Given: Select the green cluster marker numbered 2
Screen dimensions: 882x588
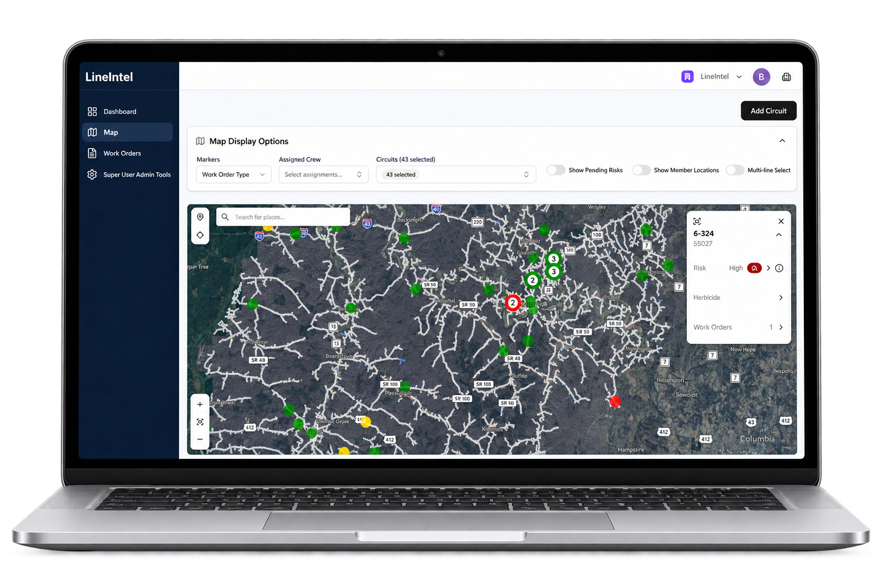Looking at the screenshot, I should [532, 280].
